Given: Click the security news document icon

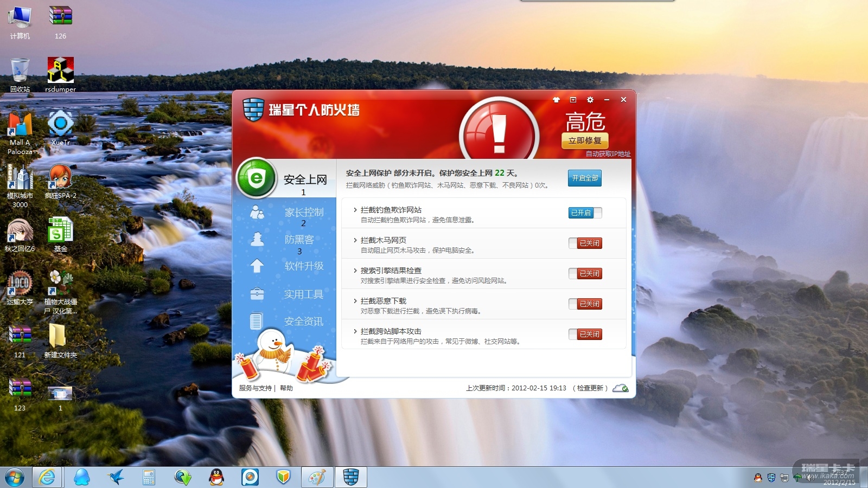Looking at the screenshot, I should 257,321.
